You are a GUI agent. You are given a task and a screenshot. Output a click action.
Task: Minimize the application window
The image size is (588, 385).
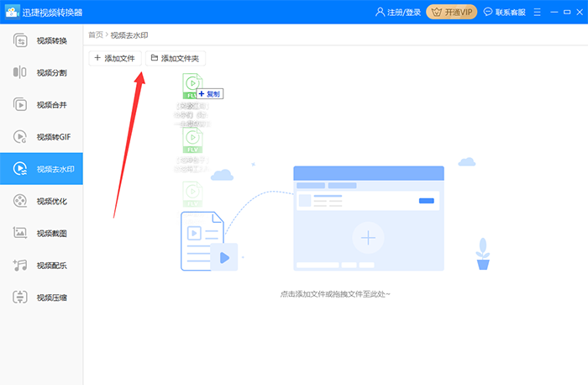tap(554, 13)
